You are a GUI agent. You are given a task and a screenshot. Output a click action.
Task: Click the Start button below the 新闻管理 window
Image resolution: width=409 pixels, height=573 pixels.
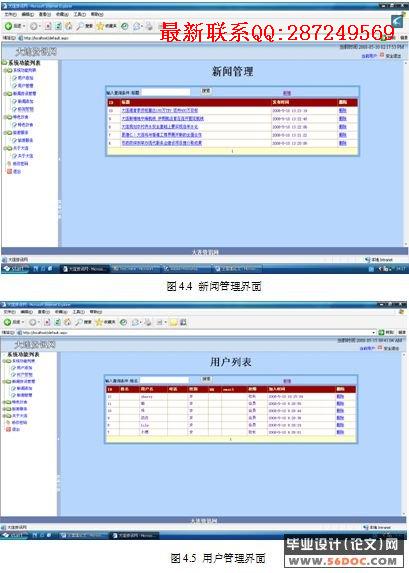(15, 269)
